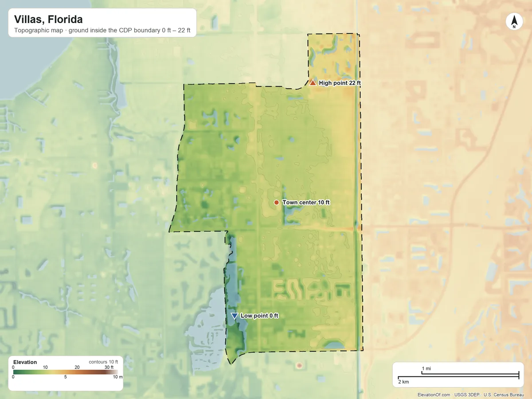The width and height of the screenshot is (532, 399).
Task: Click the ElevationOf.com attribution text
Action: click(434, 395)
